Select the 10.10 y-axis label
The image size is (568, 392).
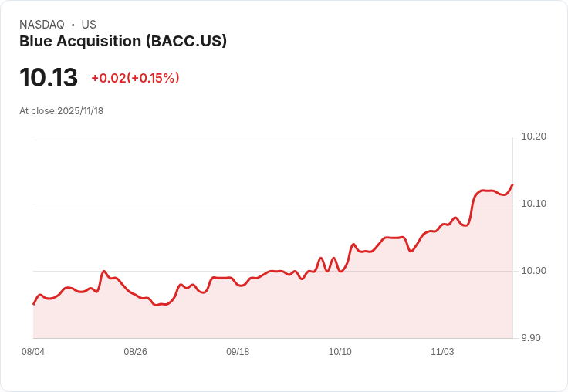pyautogui.click(x=533, y=204)
